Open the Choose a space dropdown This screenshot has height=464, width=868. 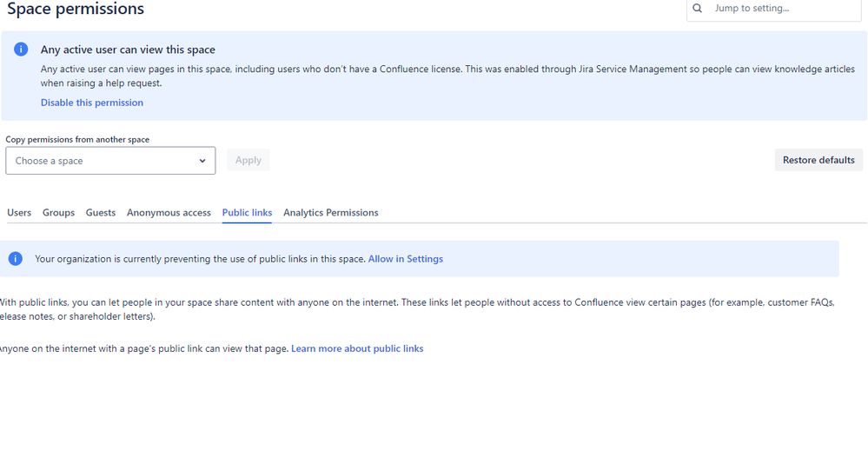point(110,161)
